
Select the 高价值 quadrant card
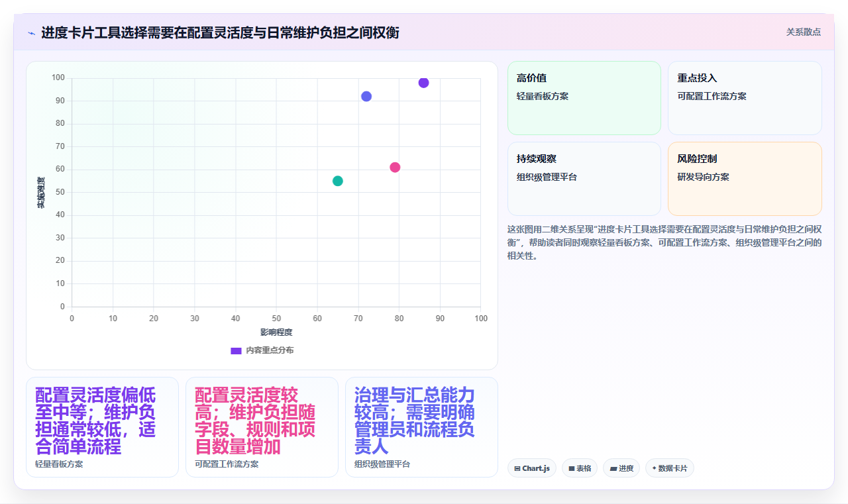click(584, 98)
